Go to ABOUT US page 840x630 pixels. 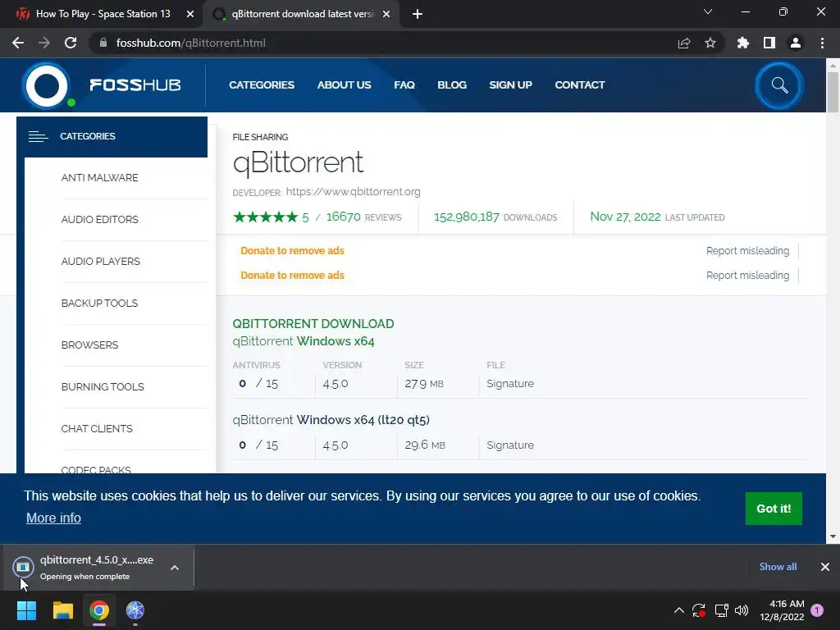pos(344,85)
